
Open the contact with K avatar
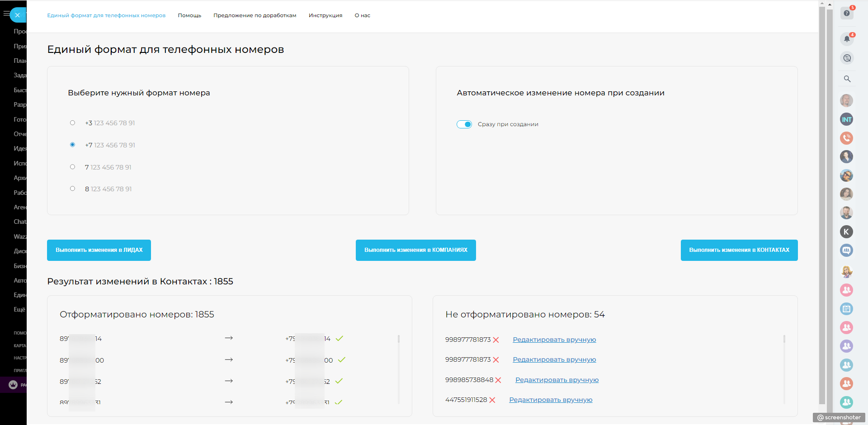point(846,232)
